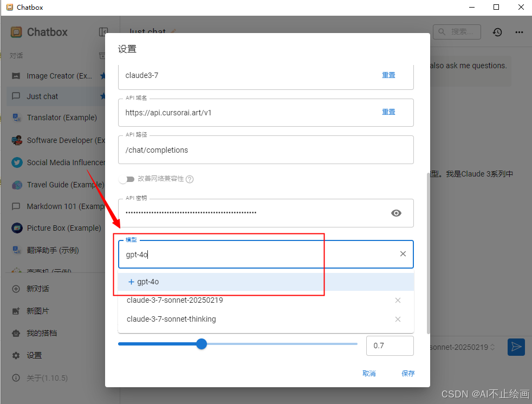Select claude-3-7-sonnet-thinking in dropdown
The height and width of the screenshot is (404, 532).
(265, 319)
